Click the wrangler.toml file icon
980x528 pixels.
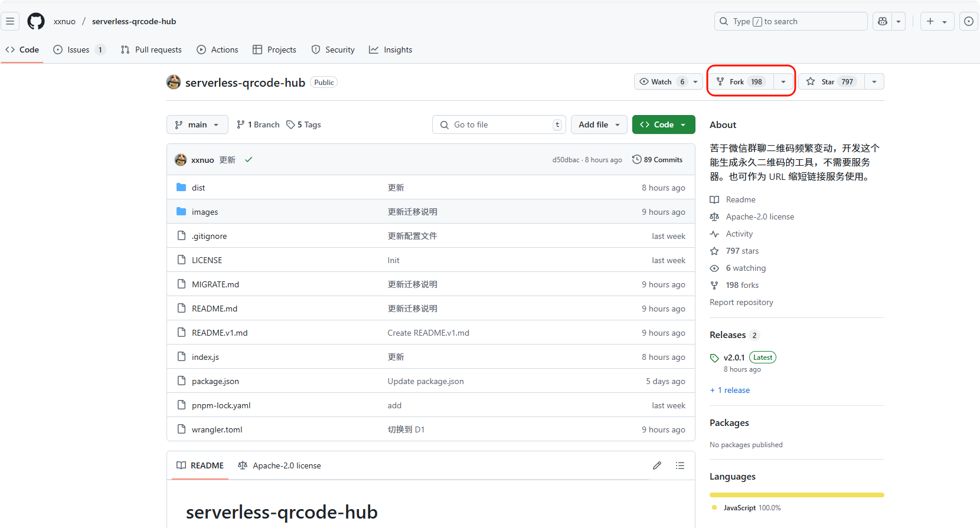tap(181, 429)
